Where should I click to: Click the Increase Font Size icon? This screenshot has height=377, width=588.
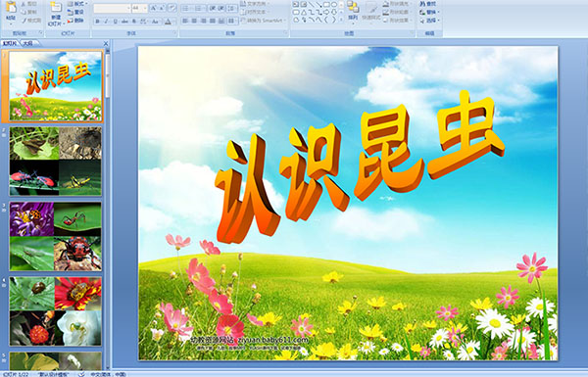(x=154, y=8)
